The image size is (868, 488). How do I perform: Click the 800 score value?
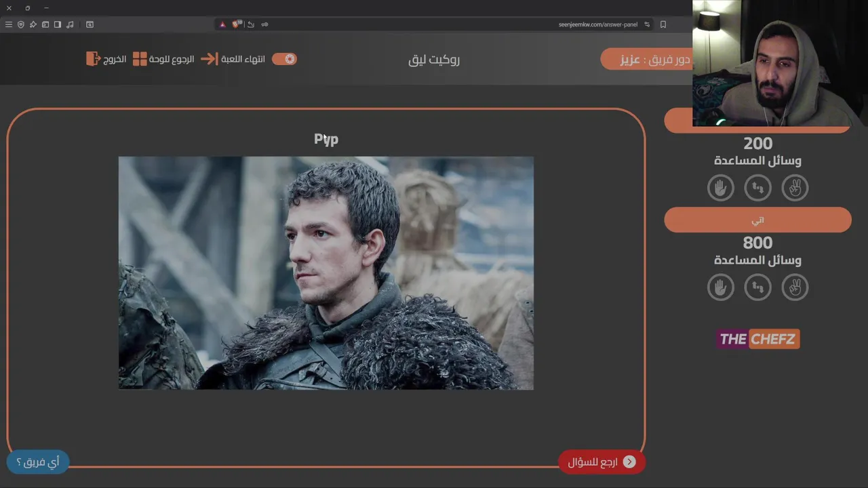tap(758, 243)
